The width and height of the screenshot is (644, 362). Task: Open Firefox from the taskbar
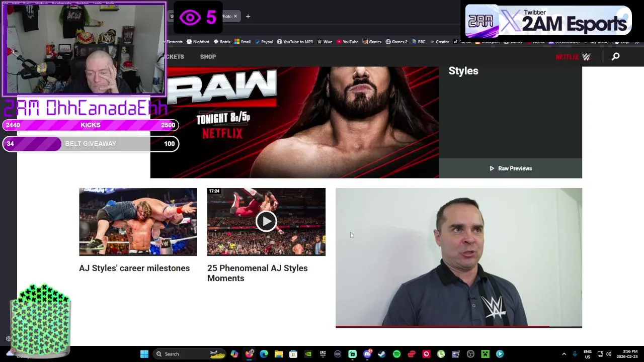coord(249,354)
